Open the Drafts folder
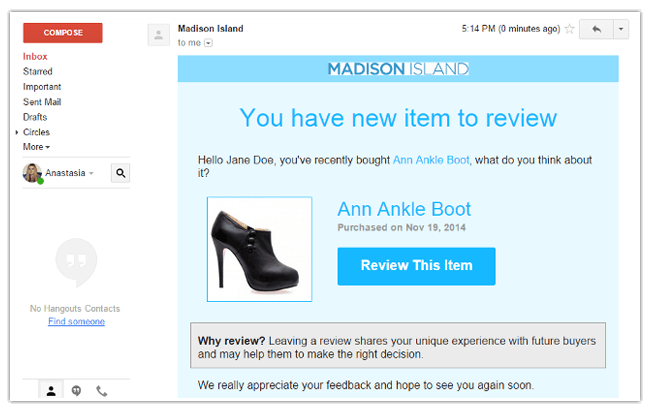 [x=35, y=117]
